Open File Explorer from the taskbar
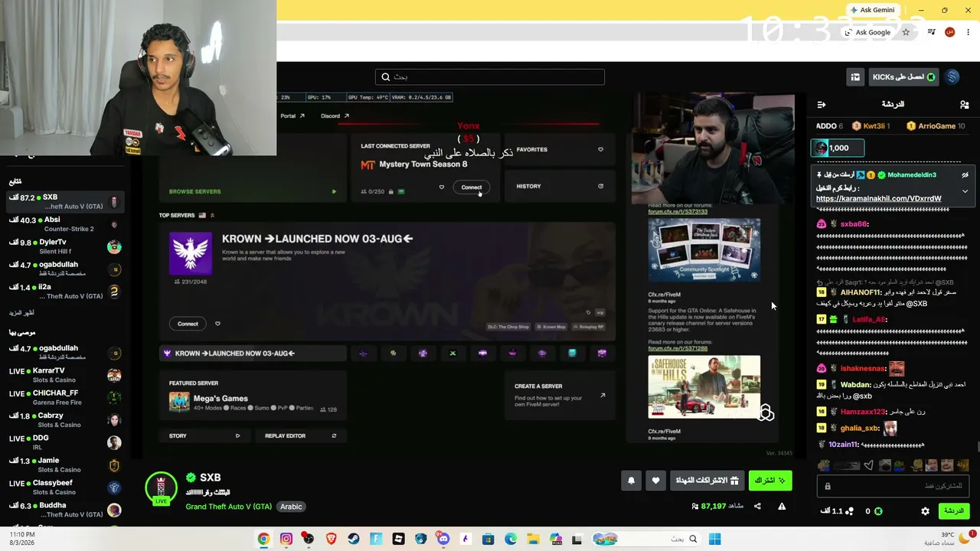Image resolution: width=980 pixels, height=551 pixels. [533, 539]
